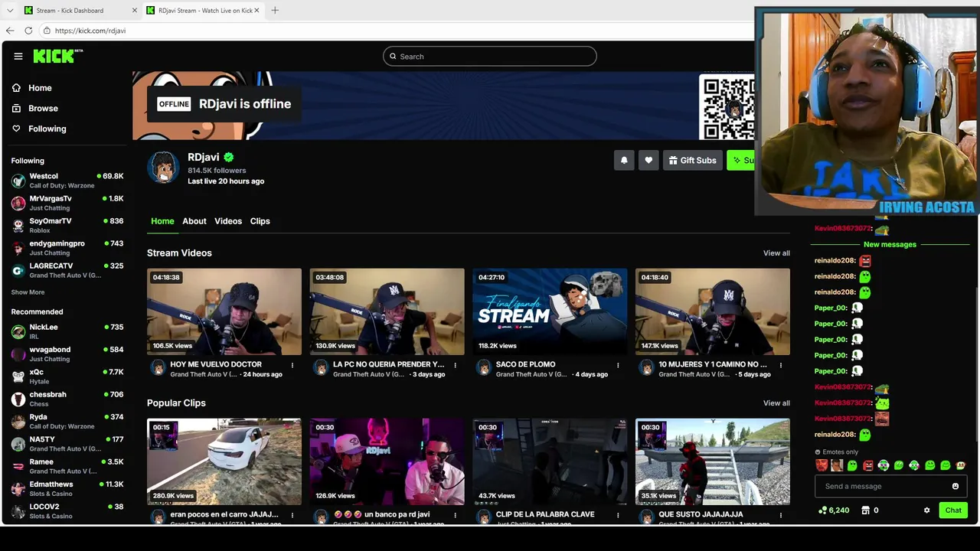Click the browser back arrow
The width and height of the screenshot is (980, 551).
(10, 31)
